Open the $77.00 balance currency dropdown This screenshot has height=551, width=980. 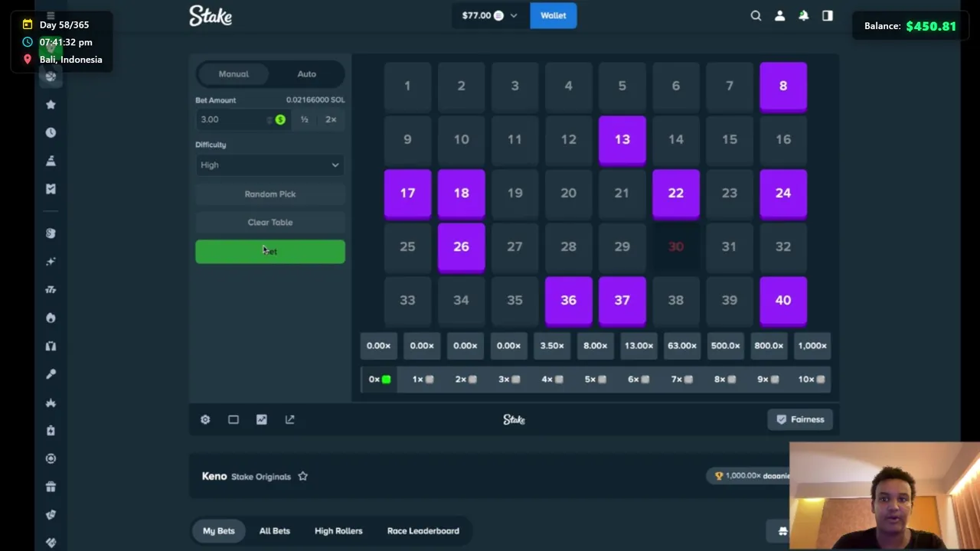[x=490, y=15]
